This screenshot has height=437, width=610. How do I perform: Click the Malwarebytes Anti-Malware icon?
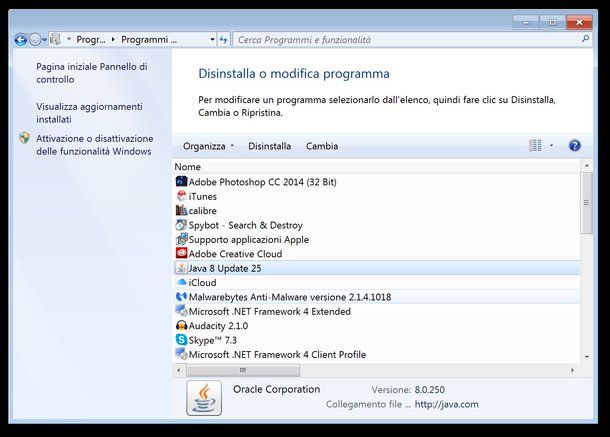click(x=181, y=297)
